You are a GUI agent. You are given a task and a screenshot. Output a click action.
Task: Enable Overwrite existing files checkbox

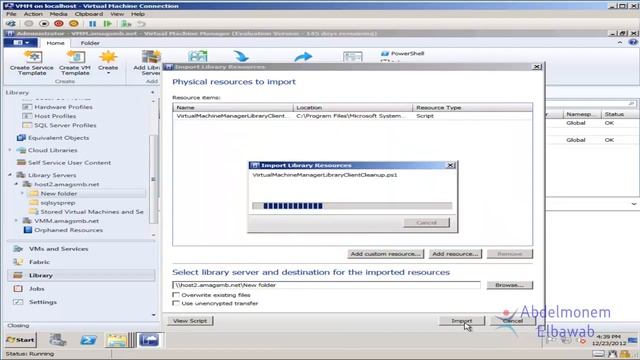click(176, 295)
